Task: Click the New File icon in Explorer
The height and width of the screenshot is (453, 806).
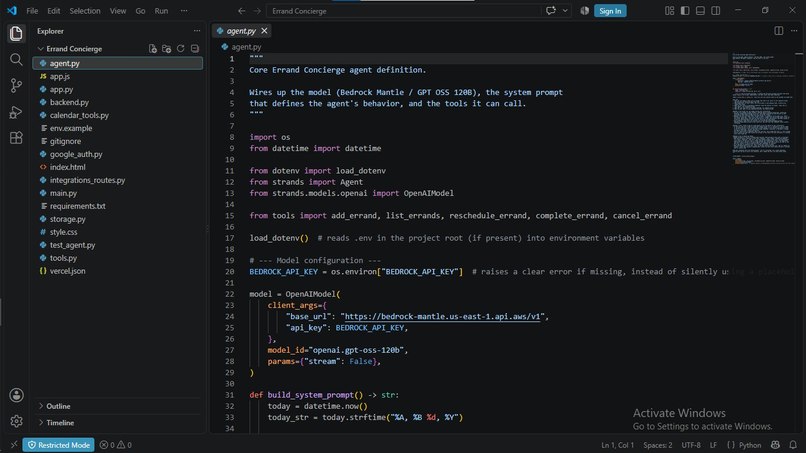Action: [x=153, y=48]
